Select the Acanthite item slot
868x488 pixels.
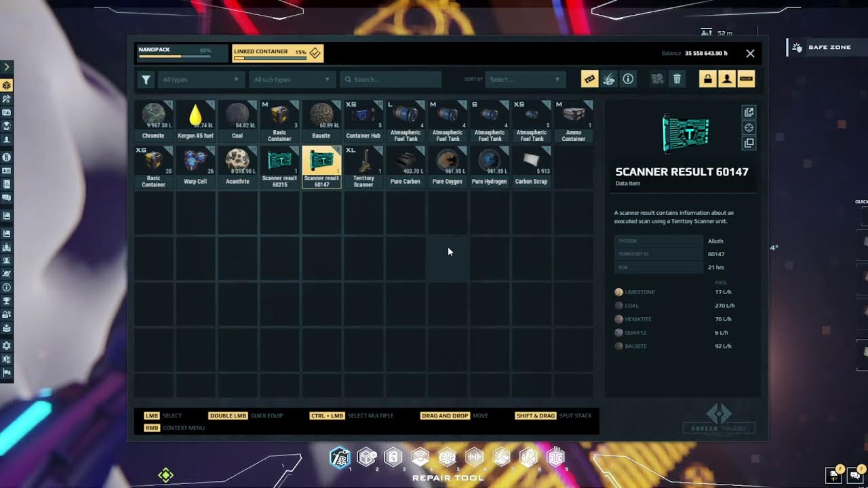click(237, 167)
